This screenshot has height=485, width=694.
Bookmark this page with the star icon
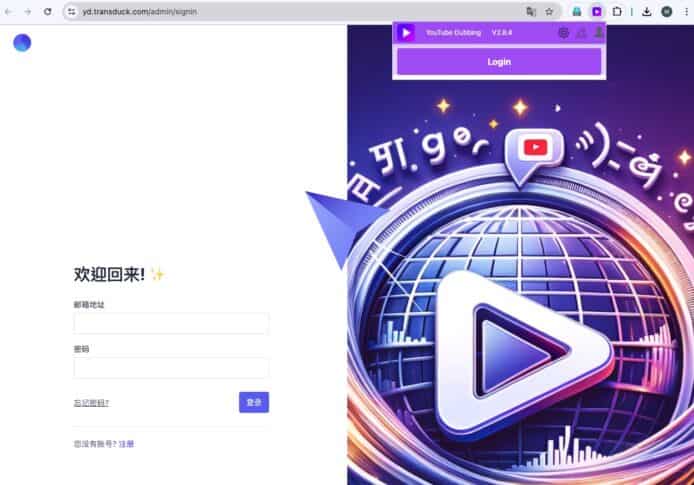pyautogui.click(x=549, y=11)
